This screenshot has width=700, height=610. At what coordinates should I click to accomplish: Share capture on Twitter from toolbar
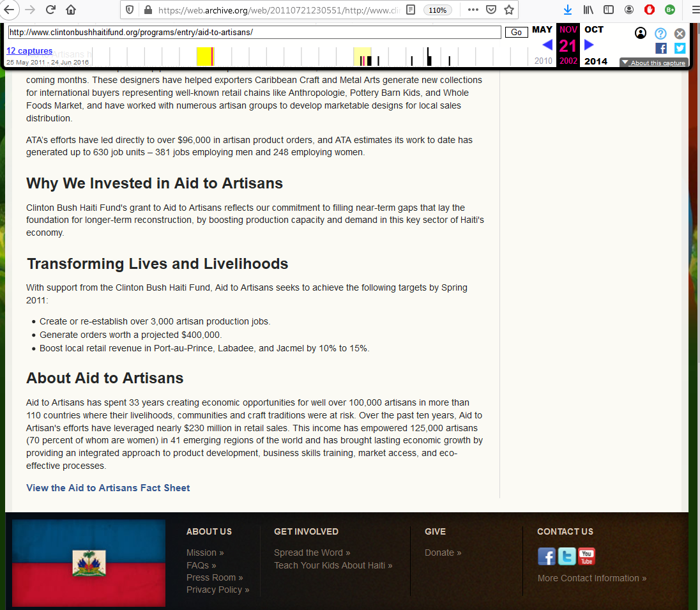tap(680, 49)
